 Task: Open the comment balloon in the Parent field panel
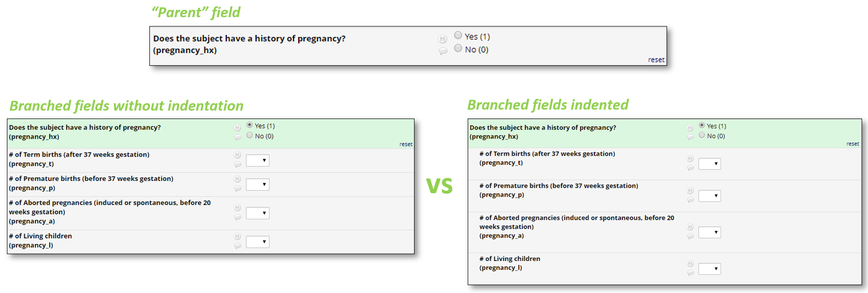tap(443, 51)
